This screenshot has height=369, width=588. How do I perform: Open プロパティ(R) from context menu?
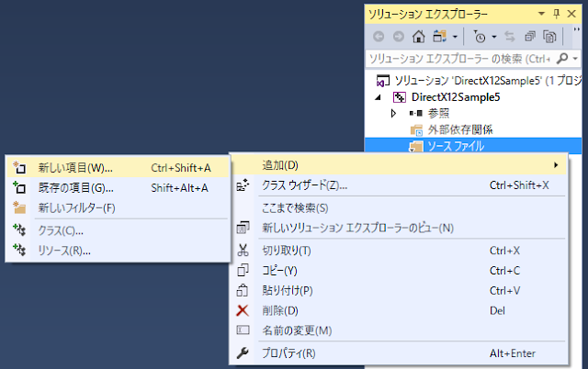pyautogui.click(x=399, y=353)
